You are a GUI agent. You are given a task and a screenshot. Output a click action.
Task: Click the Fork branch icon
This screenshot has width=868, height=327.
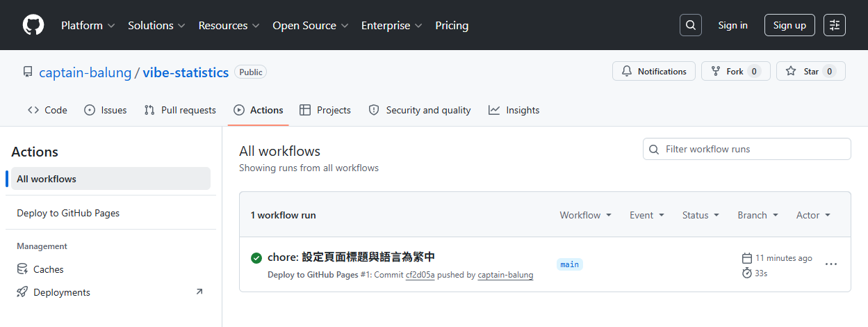coord(716,72)
